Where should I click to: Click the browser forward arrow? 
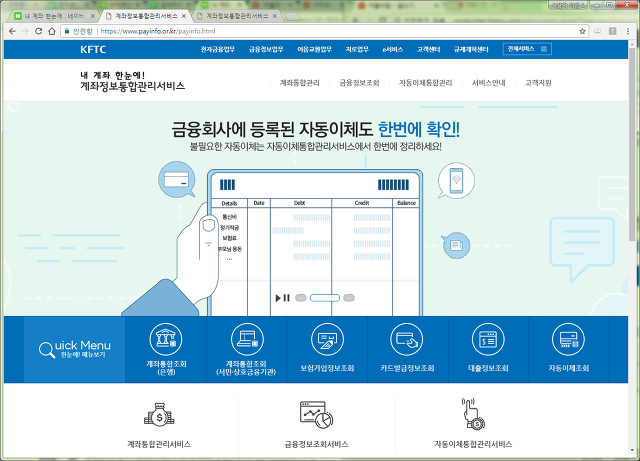pyautogui.click(x=25, y=31)
